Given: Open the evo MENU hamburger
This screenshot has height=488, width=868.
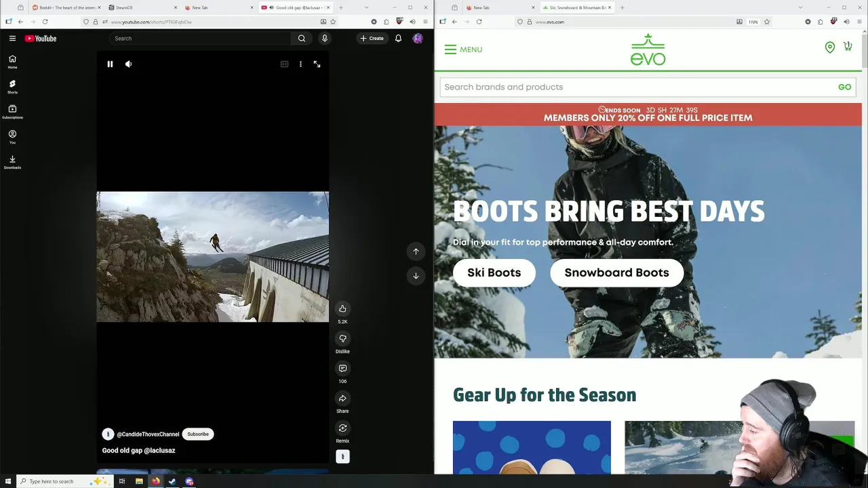Looking at the screenshot, I should coord(463,49).
